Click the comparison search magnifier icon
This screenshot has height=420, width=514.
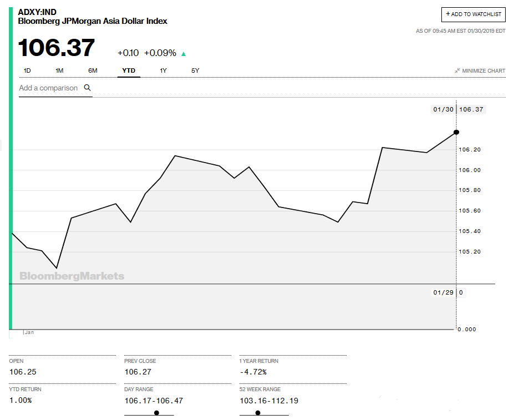(x=87, y=88)
